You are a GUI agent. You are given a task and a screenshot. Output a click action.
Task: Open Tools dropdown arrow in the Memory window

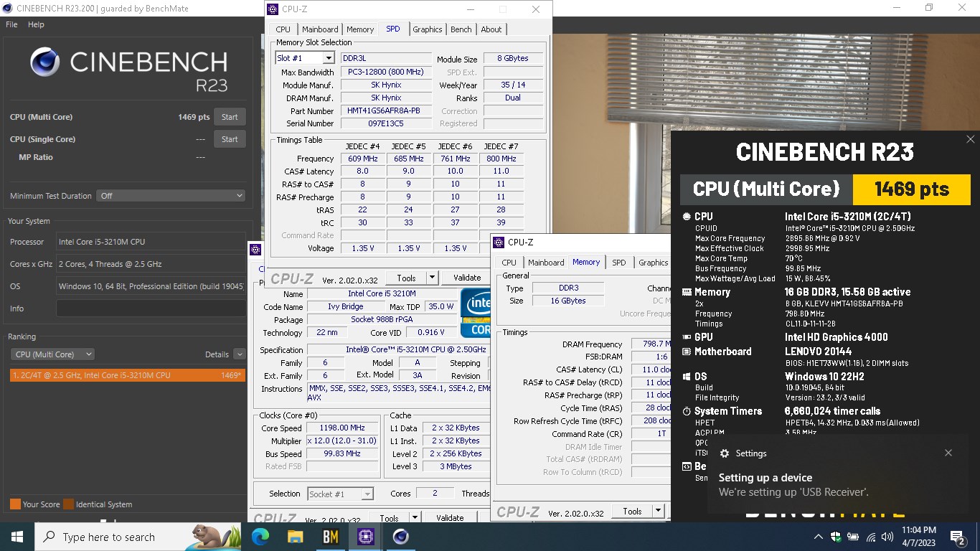[658, 511]
